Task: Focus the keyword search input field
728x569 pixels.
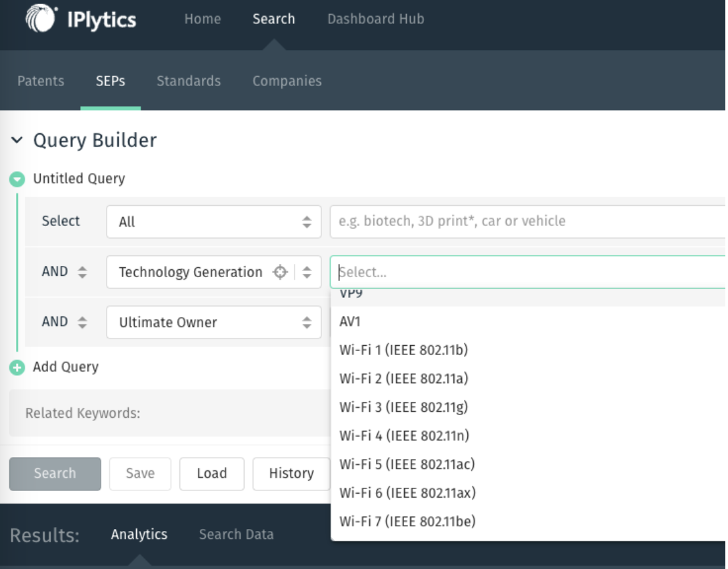Action: (x=527, y=222)
